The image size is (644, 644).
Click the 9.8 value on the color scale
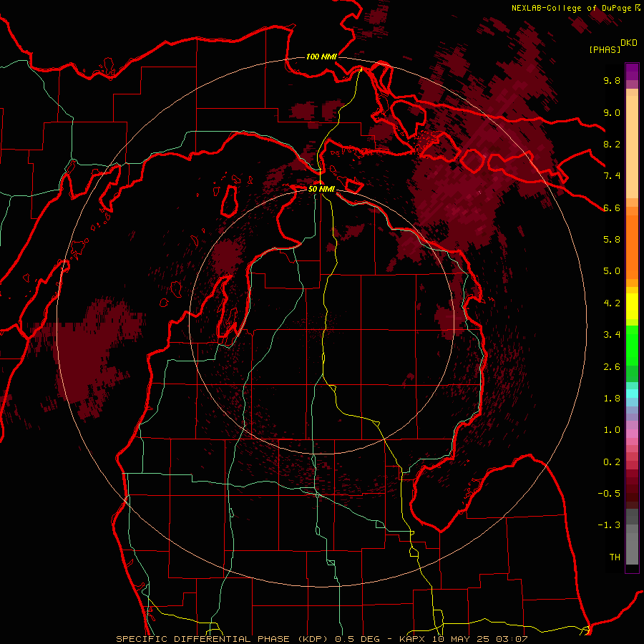(612, 80)
